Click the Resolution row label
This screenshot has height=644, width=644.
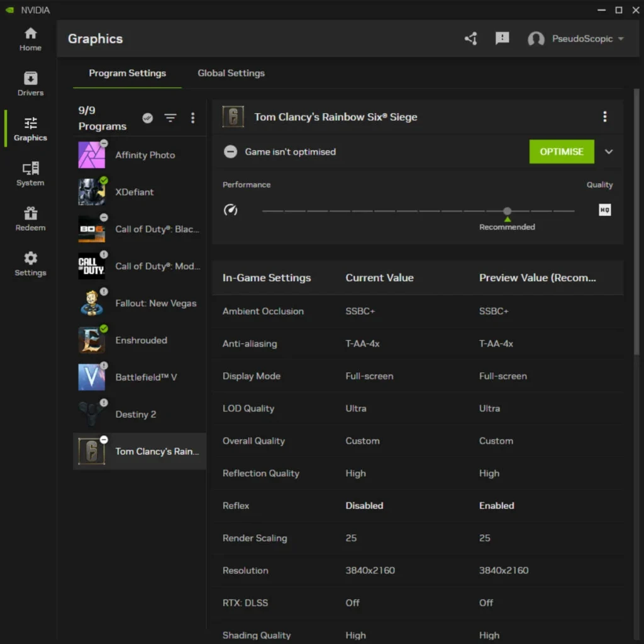coord(245,570)
